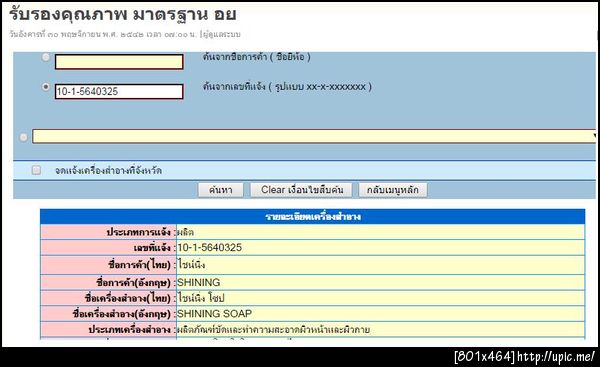The width and height of the screenshot is (600, 367).
Task: Click the SHINING trade name value
Action: point(199,282)
